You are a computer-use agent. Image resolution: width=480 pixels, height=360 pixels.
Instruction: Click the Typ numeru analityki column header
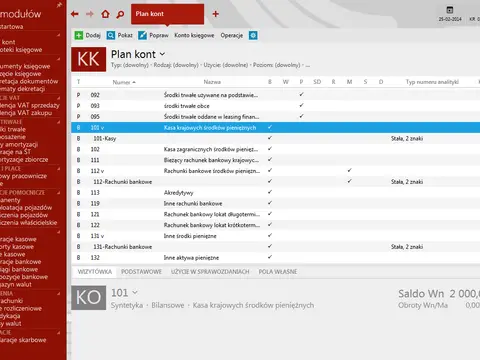[x=432, y=82]
